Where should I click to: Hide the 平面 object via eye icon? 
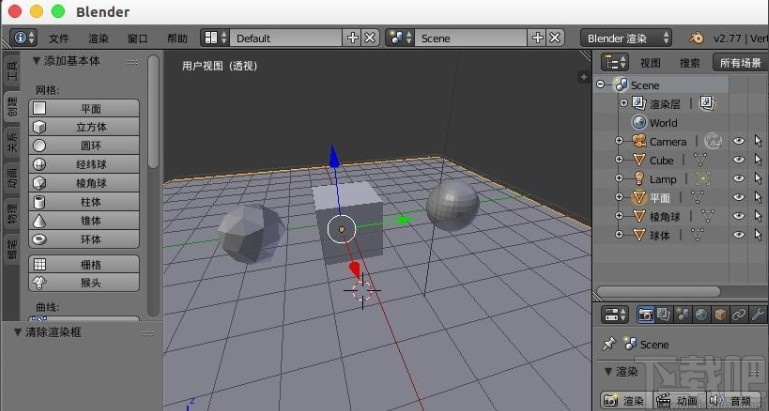pos(738,197)
